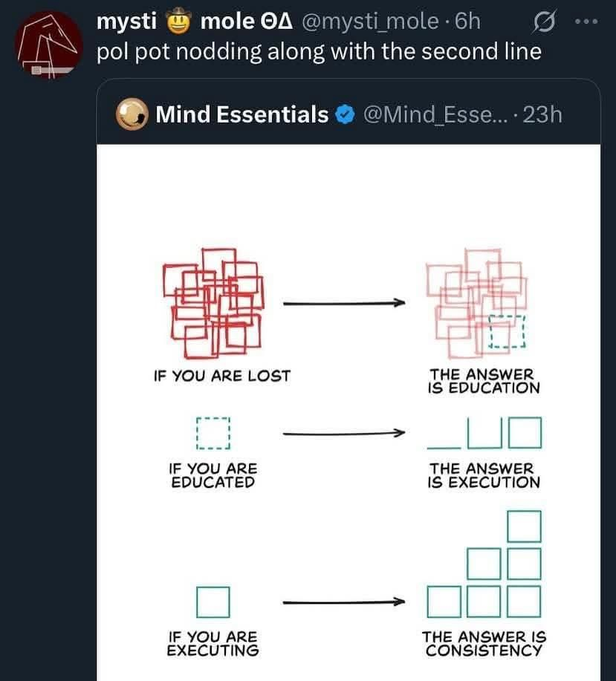
Task: Click the 'THE ANSWER IS EXECUTION' caption
Action: tap(484, 475)
